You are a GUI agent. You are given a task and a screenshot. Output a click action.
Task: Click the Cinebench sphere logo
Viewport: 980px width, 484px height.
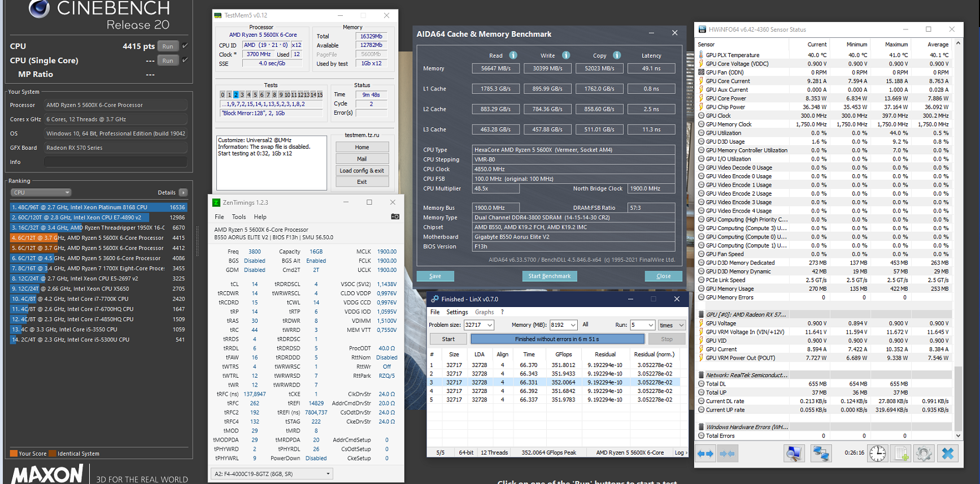(39, 8)
